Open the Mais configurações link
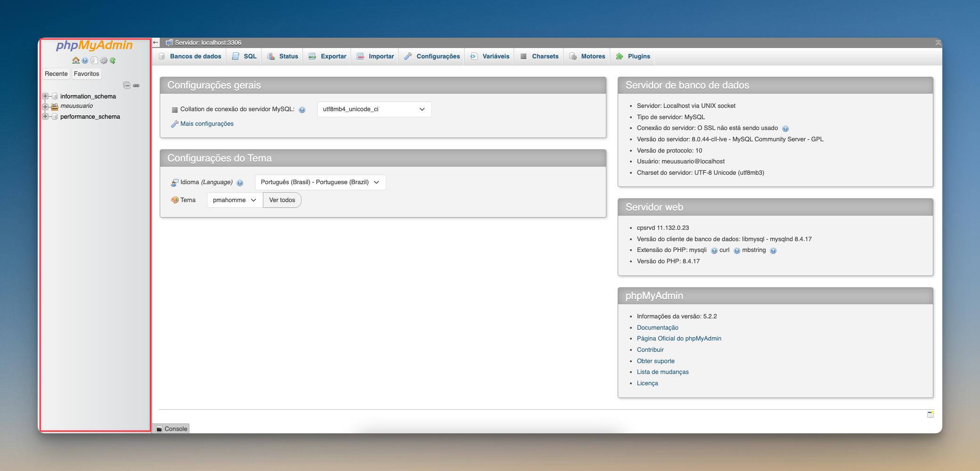980x471 pixels. 207,124
